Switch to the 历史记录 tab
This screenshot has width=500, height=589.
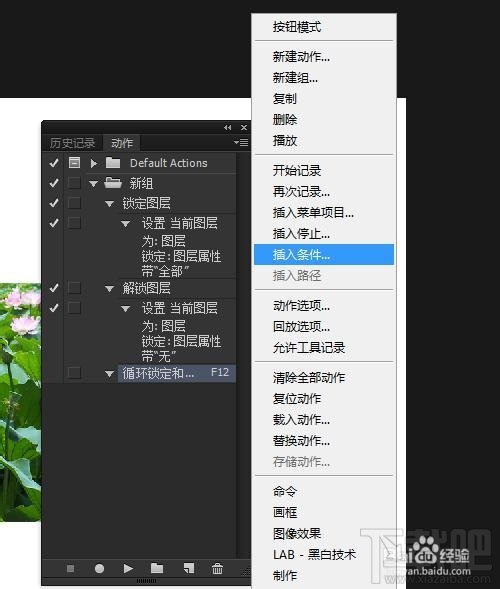point(73,143)
